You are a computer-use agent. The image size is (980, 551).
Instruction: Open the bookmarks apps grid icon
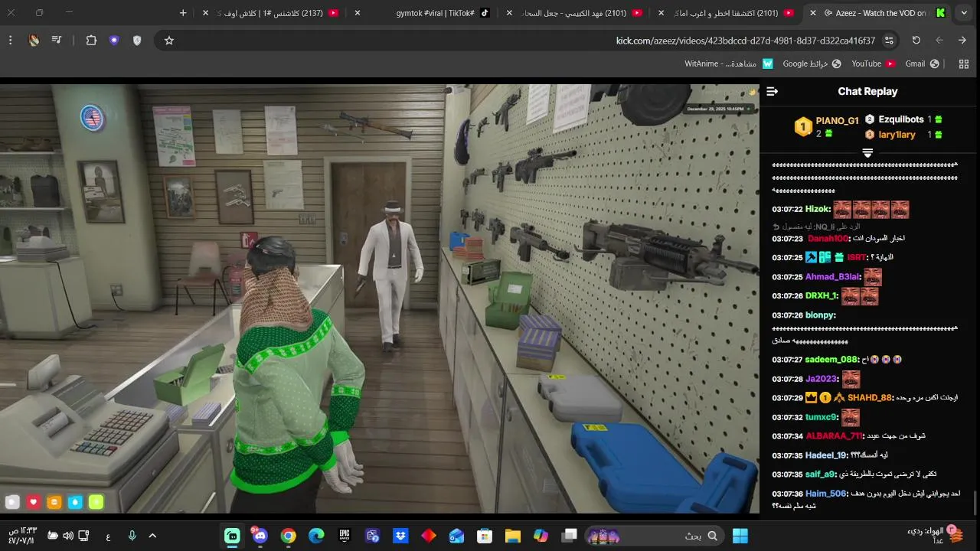(x=964, y=64)
